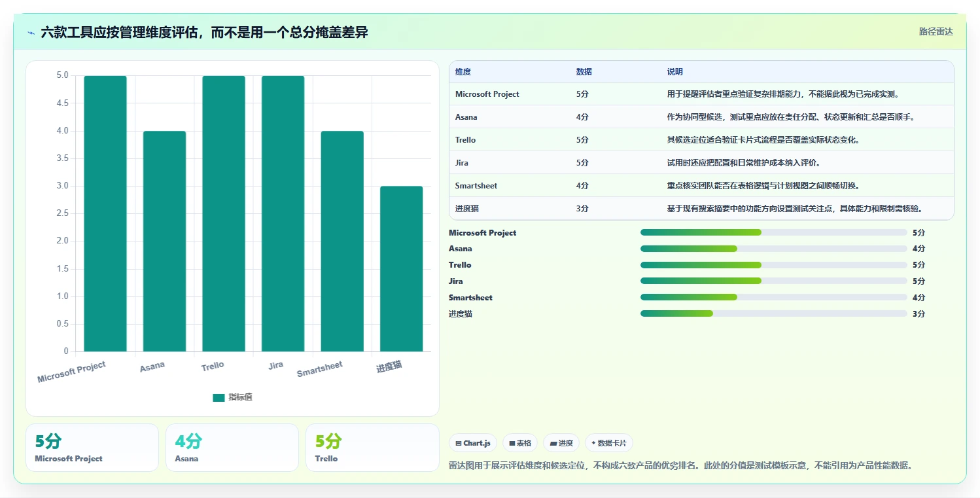Click the Asana bar in the chart
The height and width of the screenshot is (498, 980).
point(165,241)
